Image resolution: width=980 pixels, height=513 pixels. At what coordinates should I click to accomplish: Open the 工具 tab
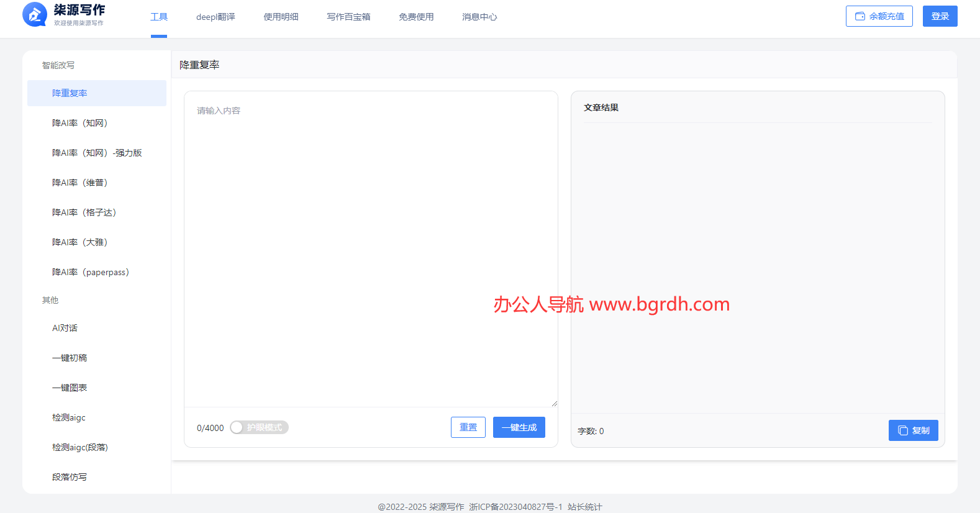pyautogui.click(x=159, y=17)
